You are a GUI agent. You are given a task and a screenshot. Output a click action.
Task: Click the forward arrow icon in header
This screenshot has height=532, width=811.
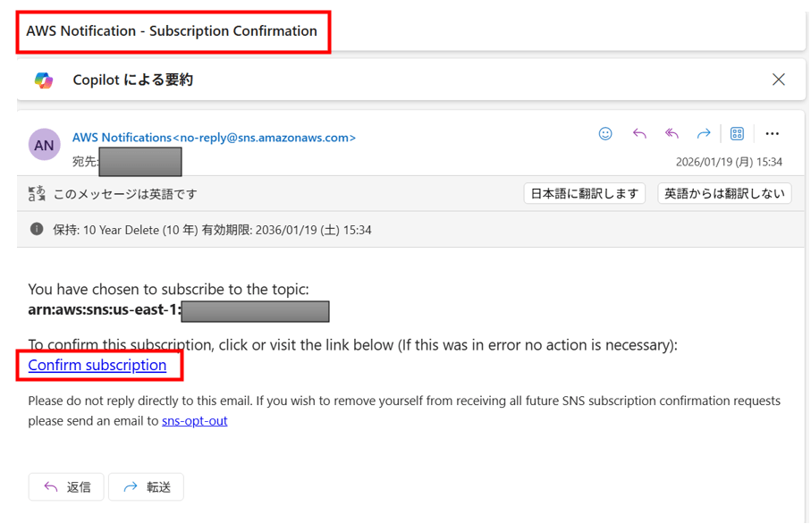[704, 134]
